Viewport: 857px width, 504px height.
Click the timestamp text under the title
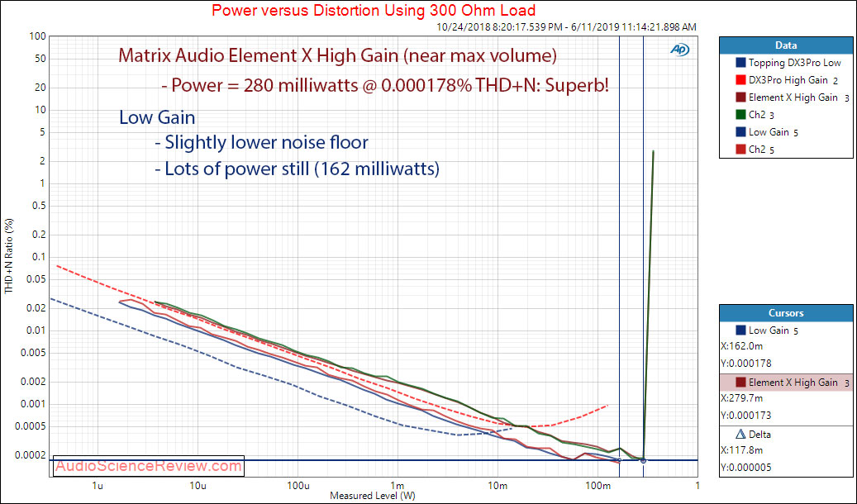[x=566, y=26]
